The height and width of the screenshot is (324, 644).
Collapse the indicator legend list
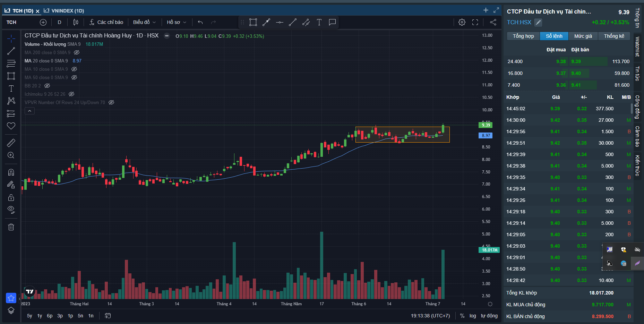click(29, 111)
